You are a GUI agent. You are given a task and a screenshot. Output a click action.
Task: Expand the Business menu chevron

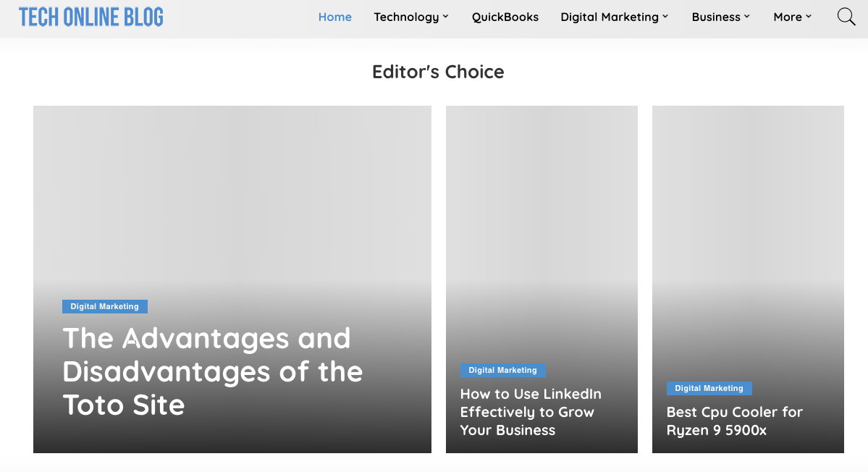[x=747, y=17]
